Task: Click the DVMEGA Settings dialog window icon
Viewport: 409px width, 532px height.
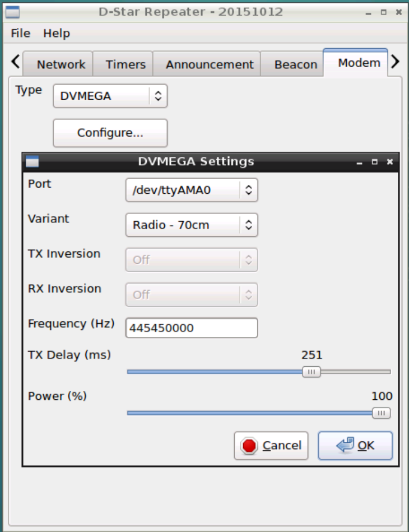Action: click(33, 161)
